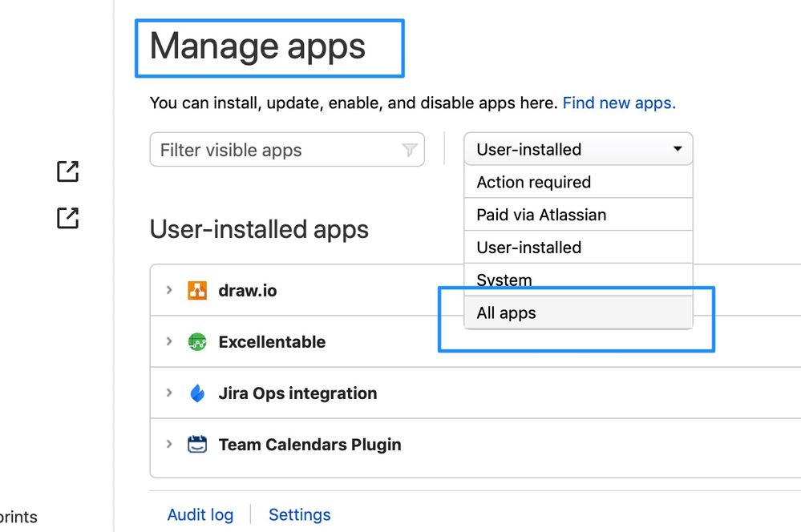The image size is (801, 532).
Task: Click the Jira Ops integration flame icon
Action: (x=197, y=393)
